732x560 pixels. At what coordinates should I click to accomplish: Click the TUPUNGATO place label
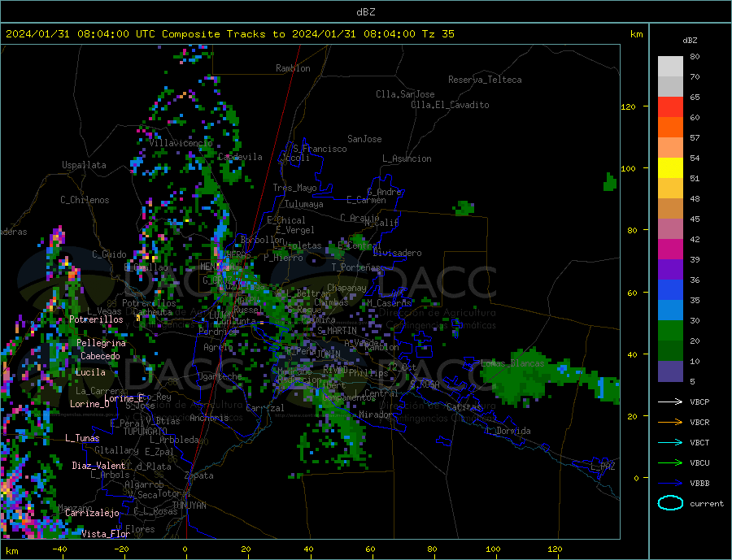(146, 432)
